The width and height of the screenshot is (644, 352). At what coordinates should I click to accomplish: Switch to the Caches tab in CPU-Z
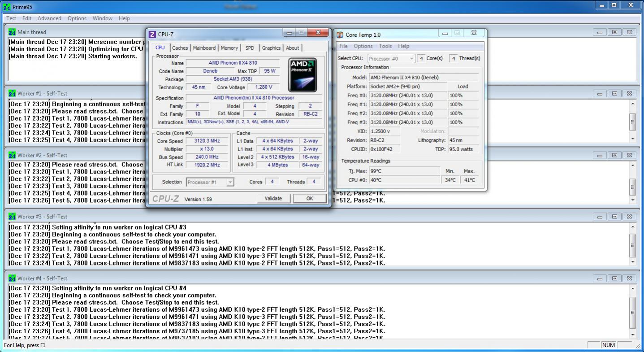[x=180, y=48]
